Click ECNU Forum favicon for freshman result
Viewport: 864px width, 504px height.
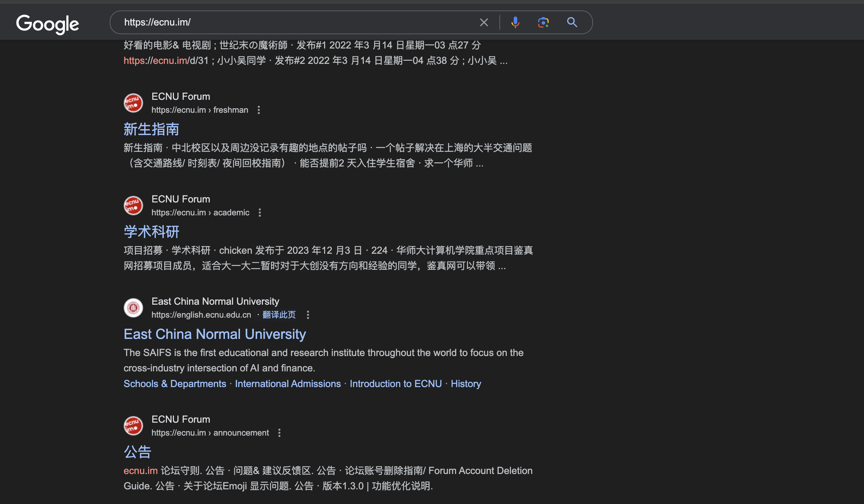click(133, 103)
